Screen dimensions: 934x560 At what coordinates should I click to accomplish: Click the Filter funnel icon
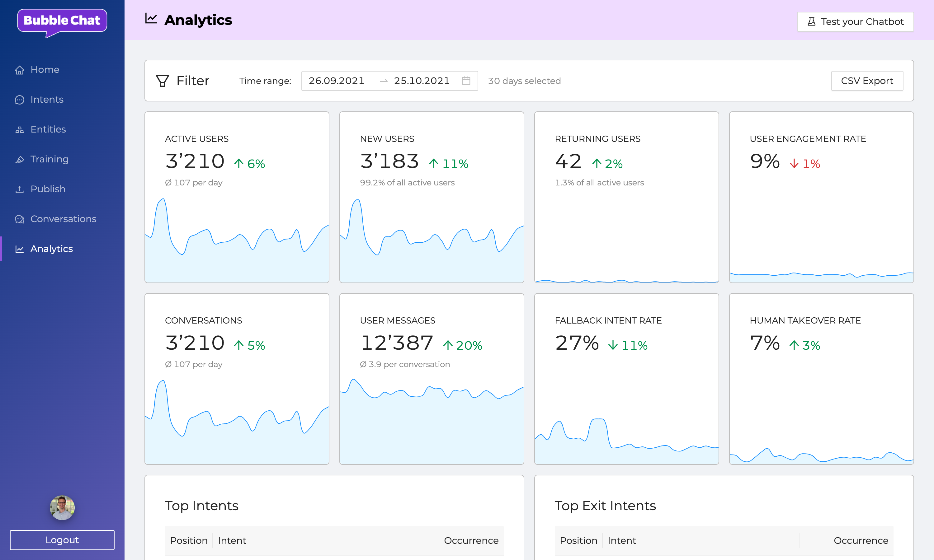[x=162, y=81]
